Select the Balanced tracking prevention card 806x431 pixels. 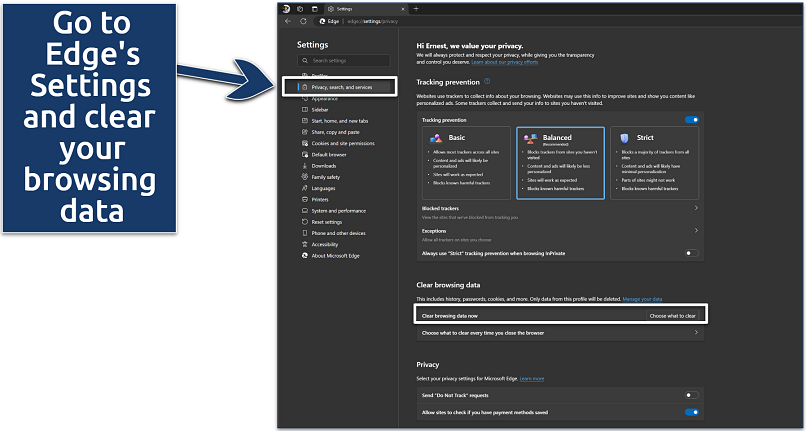(560, 163)
